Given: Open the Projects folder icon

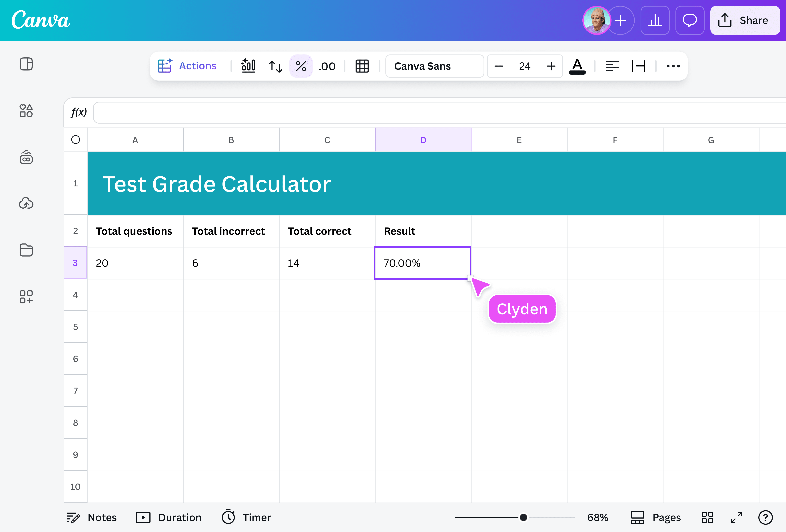Looking at the screenshot, I should pos(26,250).
